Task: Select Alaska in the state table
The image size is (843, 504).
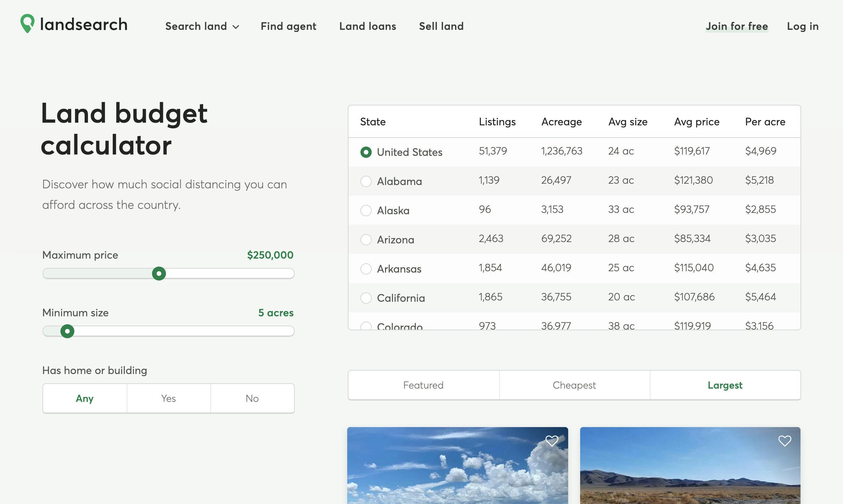Action: (x=366, y=211)
